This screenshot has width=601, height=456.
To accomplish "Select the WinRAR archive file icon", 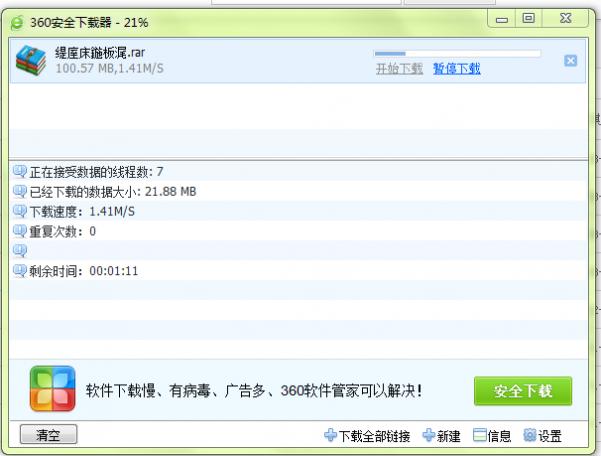I will point(31,60).
